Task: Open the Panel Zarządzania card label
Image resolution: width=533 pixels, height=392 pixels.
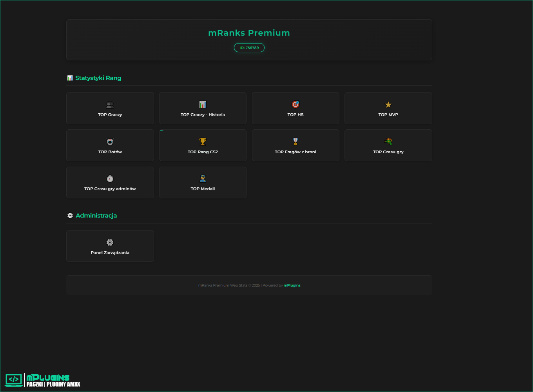Action: pos(110,253)
